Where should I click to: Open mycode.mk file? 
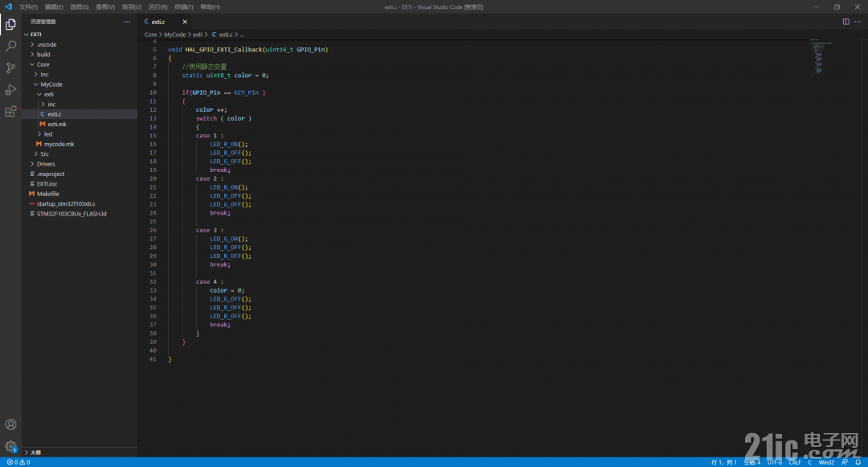(x=80, y=144)
